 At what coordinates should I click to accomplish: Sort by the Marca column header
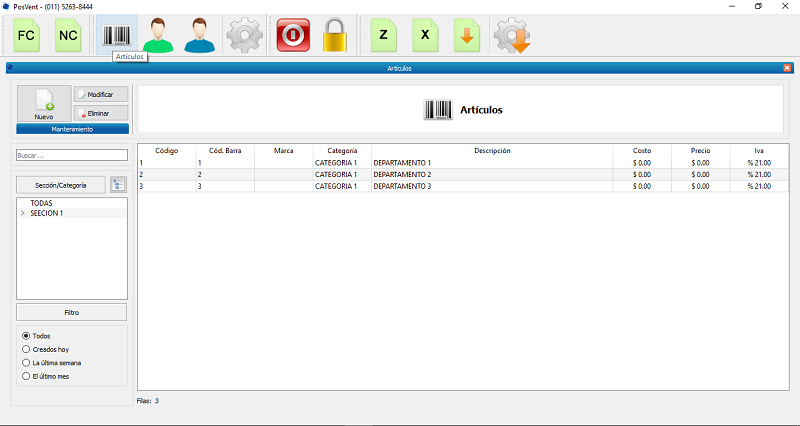tap(284, 151)
